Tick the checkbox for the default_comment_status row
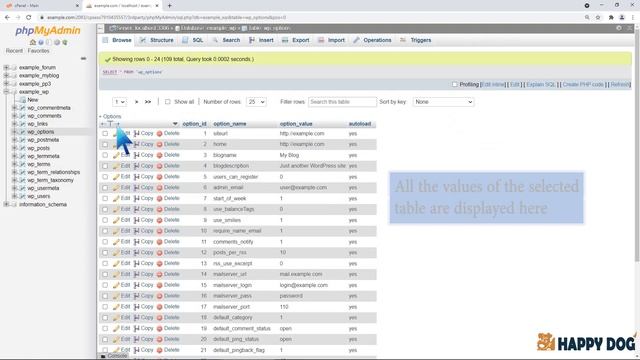This screenshot has height=360, width=640. coord(105,329)
